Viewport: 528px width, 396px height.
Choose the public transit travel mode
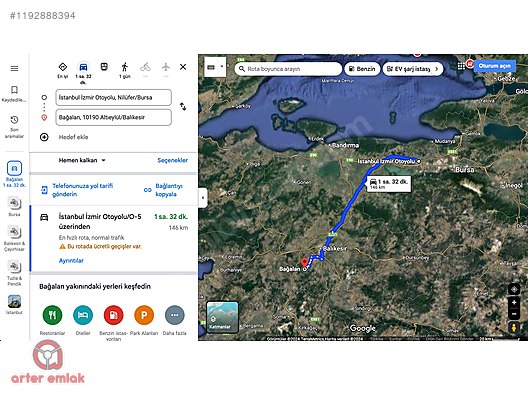(x=104, y=67)
